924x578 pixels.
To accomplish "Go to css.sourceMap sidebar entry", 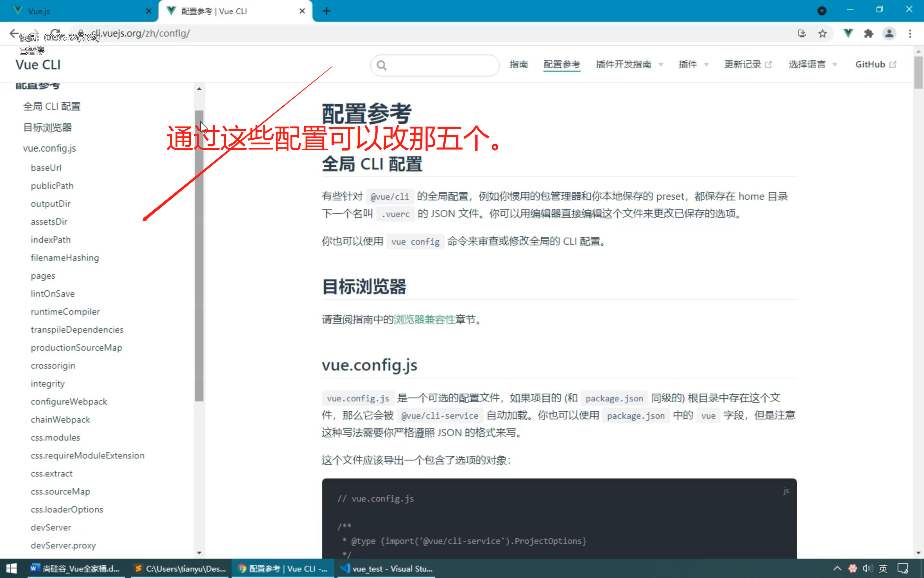I will 61,492.
